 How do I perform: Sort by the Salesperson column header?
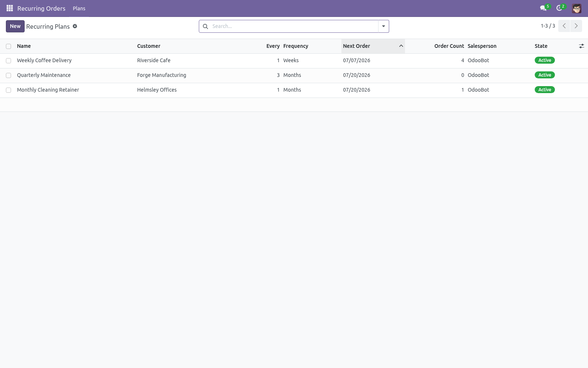pos(482,46)
